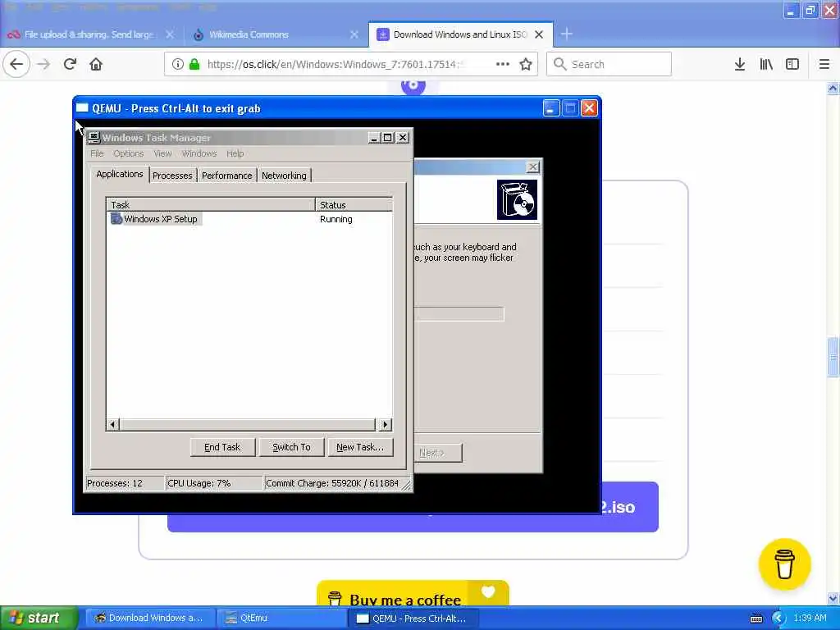This screenshot has width=840, height=630.
Task: Switch to QtEmu in the taskbar
Action: tap(282, 619)
